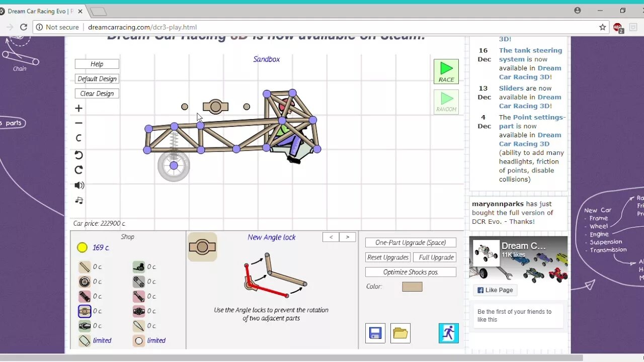Open the Sliders news link

(512, 88)
